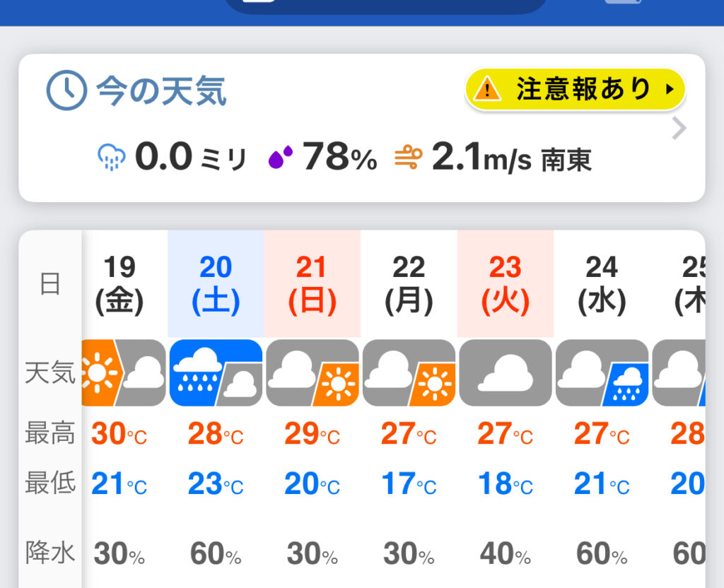Tap the orange wind speed icon

408,158
